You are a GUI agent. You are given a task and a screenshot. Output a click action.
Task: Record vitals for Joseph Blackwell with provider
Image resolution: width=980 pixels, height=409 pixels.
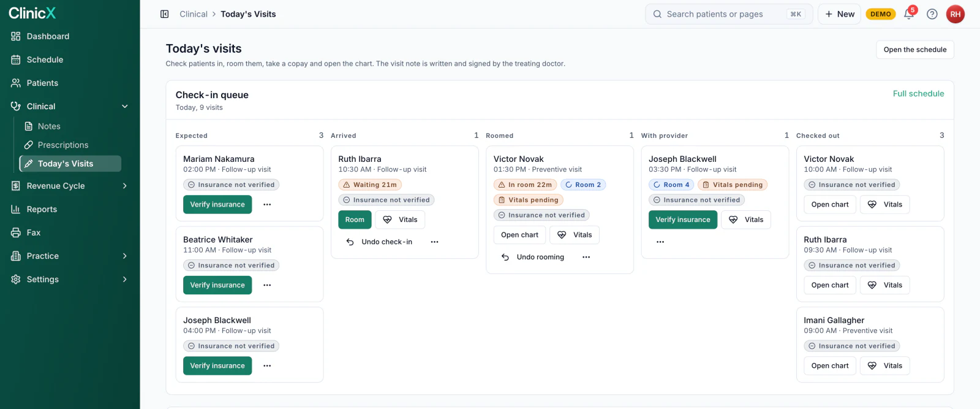coord(746,220)
